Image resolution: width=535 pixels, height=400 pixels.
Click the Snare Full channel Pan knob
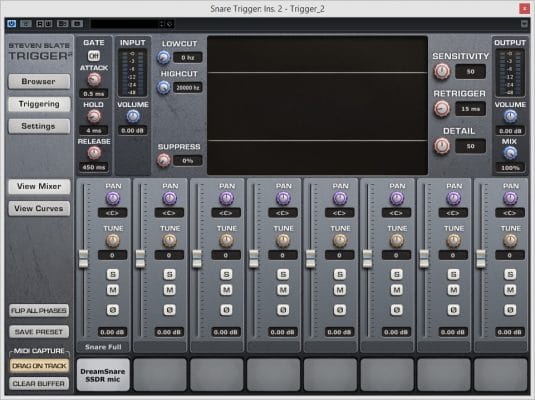pyautogui.click(x=113, y=198)
